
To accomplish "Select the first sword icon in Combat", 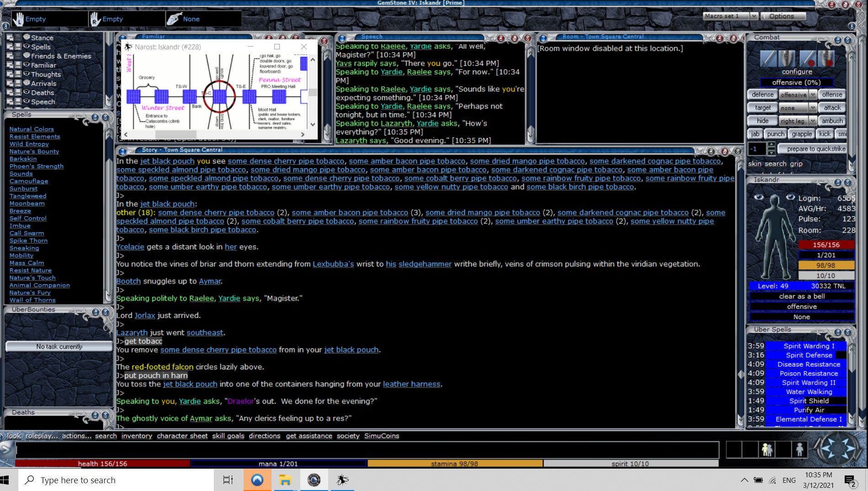I will pyautogui.click(x=768, y=59).
